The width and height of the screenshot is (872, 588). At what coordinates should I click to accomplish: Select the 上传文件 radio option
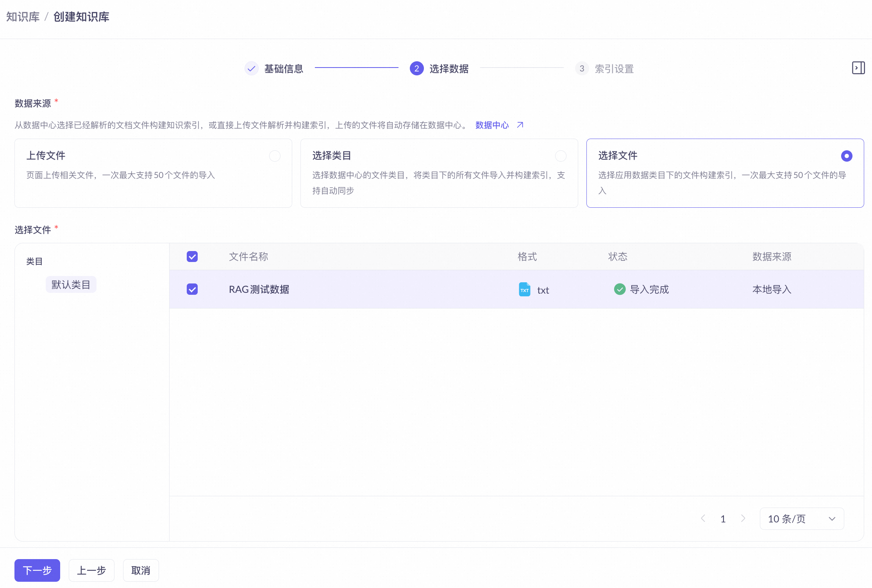tap(275, 156)
